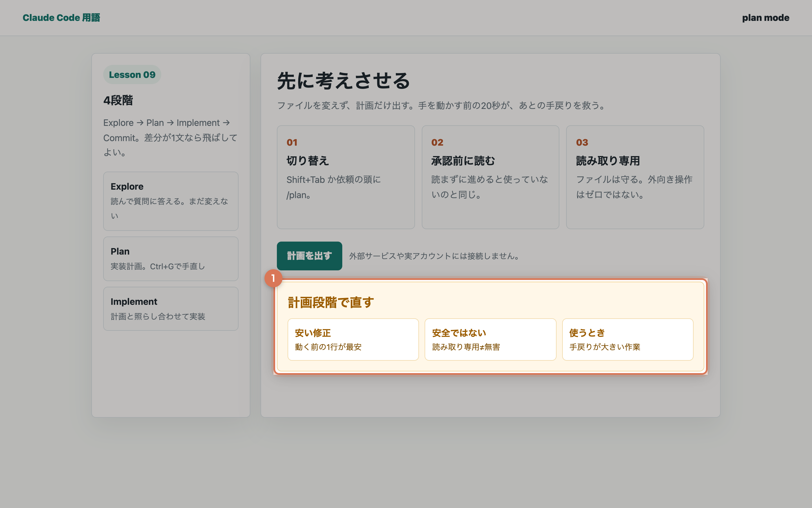Click the 動く前の1行が最安 text
The image size is (812, 508).
pos(328,347)
